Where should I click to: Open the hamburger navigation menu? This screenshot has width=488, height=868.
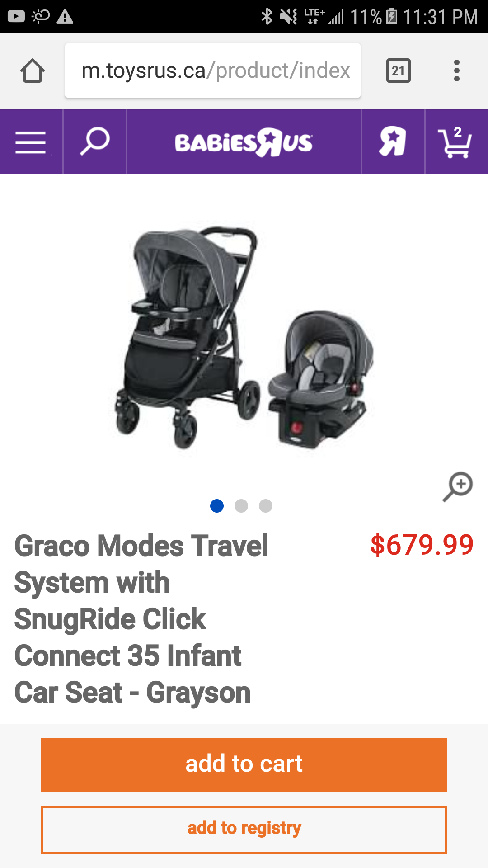pyautogui.click(x=31, y=142)
